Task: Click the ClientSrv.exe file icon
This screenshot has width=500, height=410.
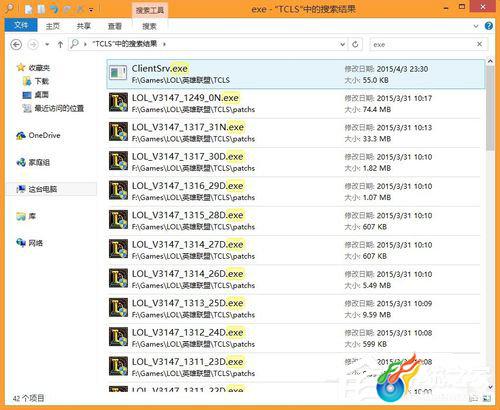Action: point(118,73)
